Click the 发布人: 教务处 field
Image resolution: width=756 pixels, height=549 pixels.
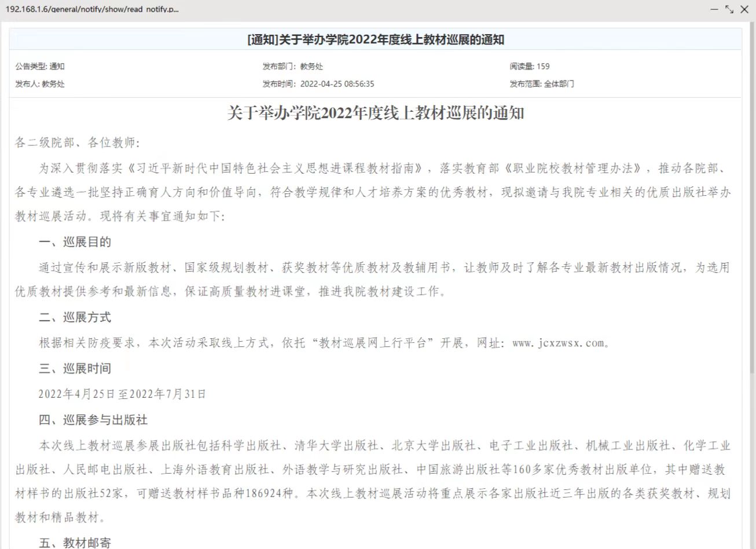[40, 84]
